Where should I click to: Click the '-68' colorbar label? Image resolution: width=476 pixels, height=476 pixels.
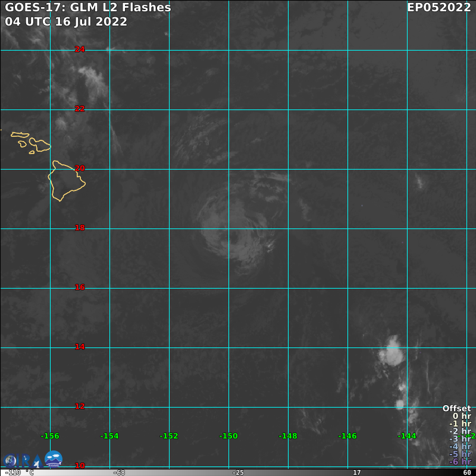tap(119, 472)
